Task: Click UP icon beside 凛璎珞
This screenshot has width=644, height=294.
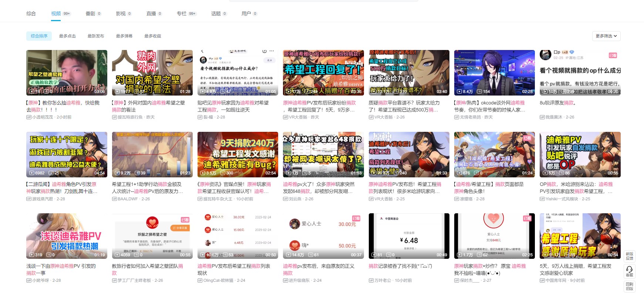Action: pos(456,199)
